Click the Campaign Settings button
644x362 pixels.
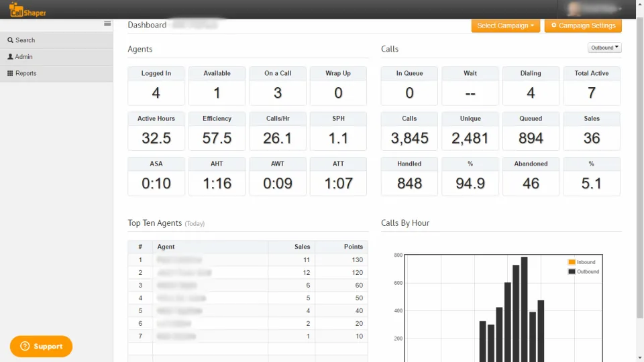[x=583, y=25]
